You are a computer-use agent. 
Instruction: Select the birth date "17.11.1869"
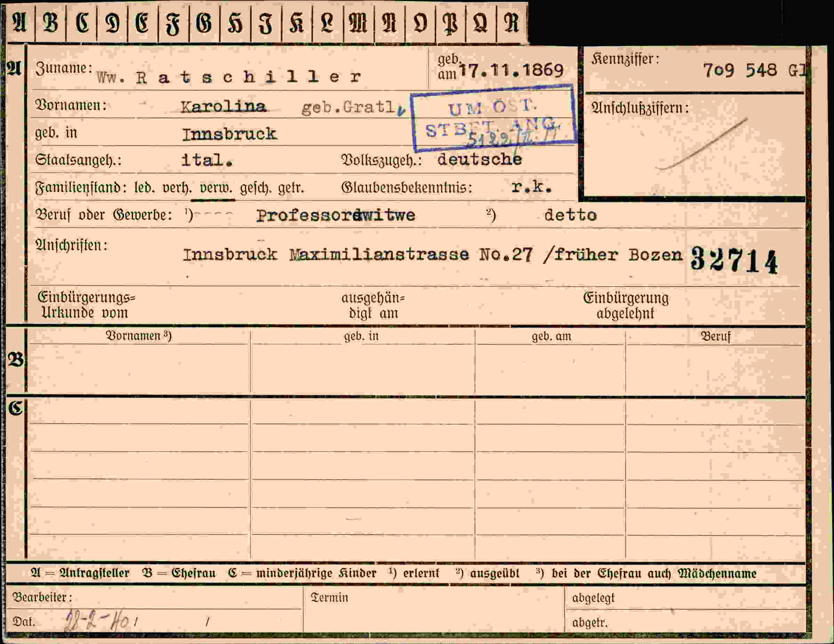pyautogui.click(x=511, y=70)
